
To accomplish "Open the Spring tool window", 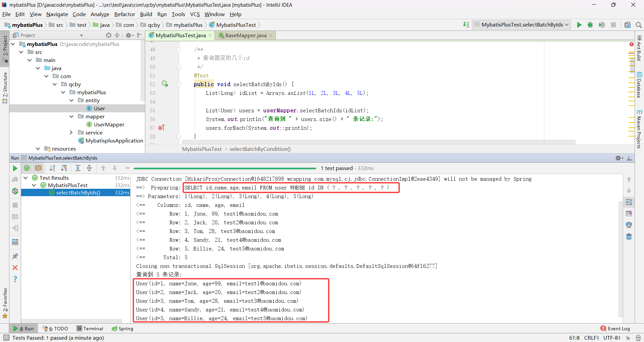I will 122,329.
